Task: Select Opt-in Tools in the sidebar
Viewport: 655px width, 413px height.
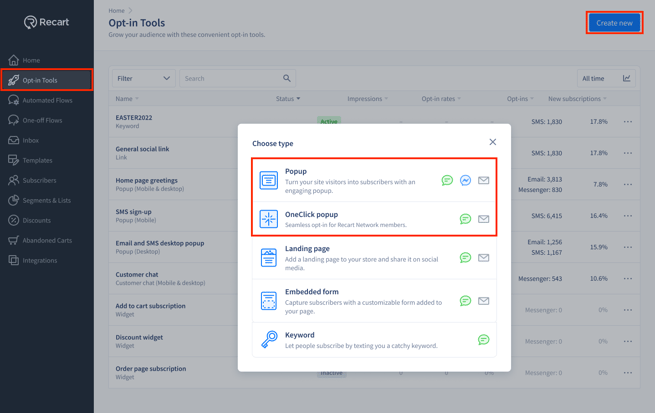Action: coord(47,80)
